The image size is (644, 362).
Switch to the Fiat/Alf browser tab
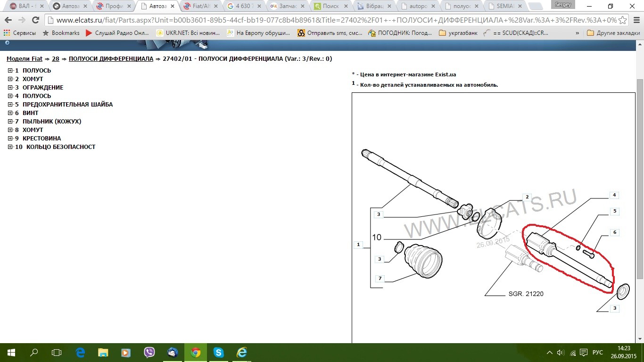[x=200, y=6]
